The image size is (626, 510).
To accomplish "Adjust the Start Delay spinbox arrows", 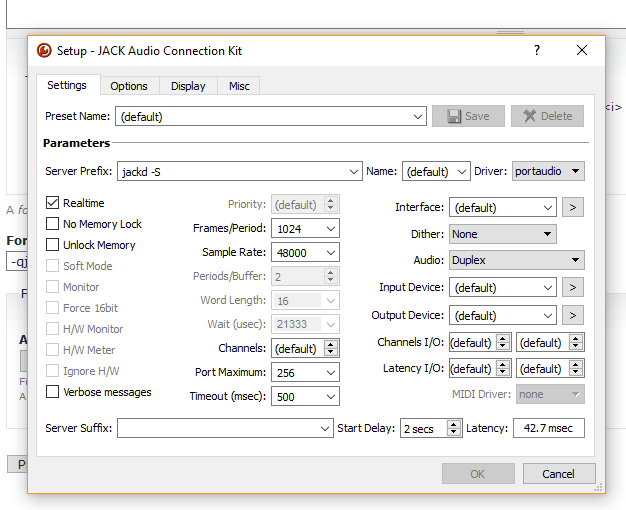I will tap(454, 428).
